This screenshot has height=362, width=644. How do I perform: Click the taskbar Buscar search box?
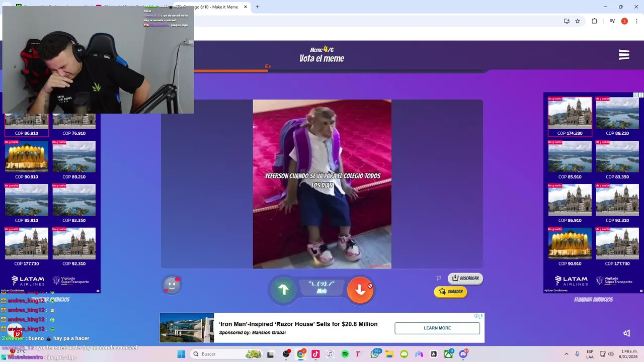tap(227, 354)
